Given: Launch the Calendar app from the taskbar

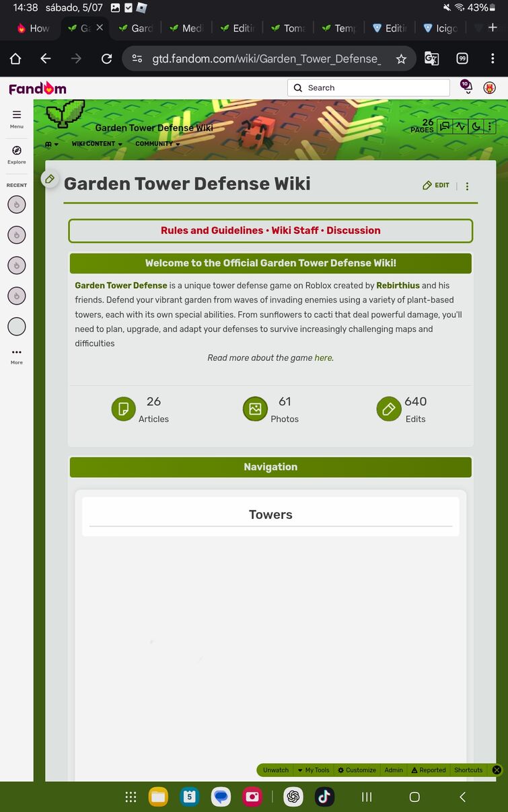Looking at the screenshot, I should click(x=190, y=797).
